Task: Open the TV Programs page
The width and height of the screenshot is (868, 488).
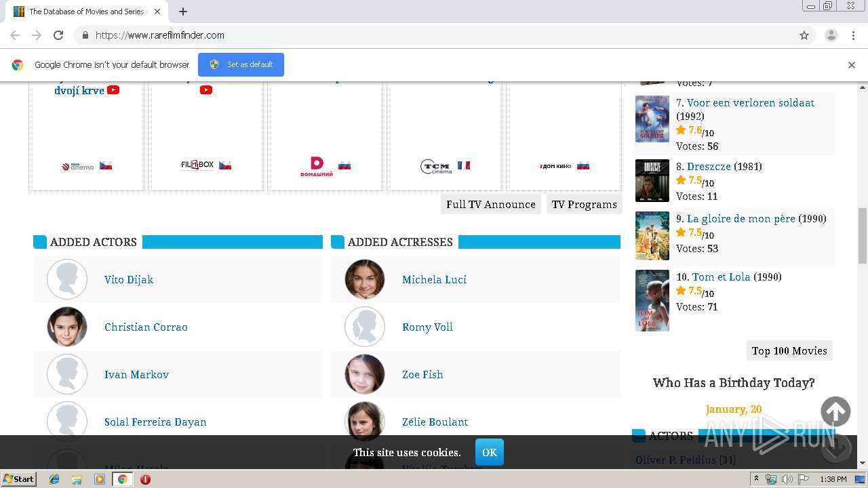Action: [x=585, y=204]
